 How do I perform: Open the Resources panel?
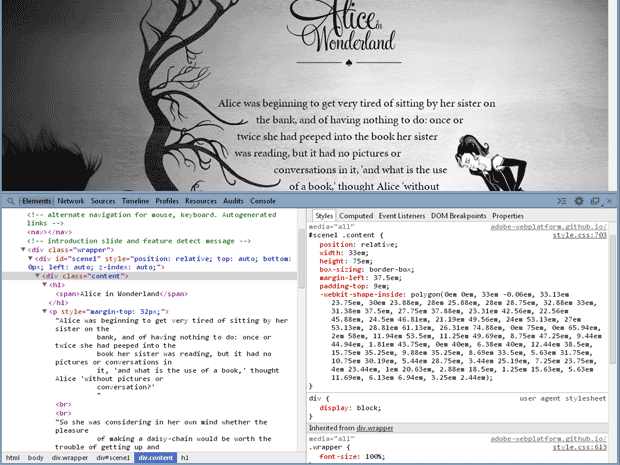click(x=201, y=201)
